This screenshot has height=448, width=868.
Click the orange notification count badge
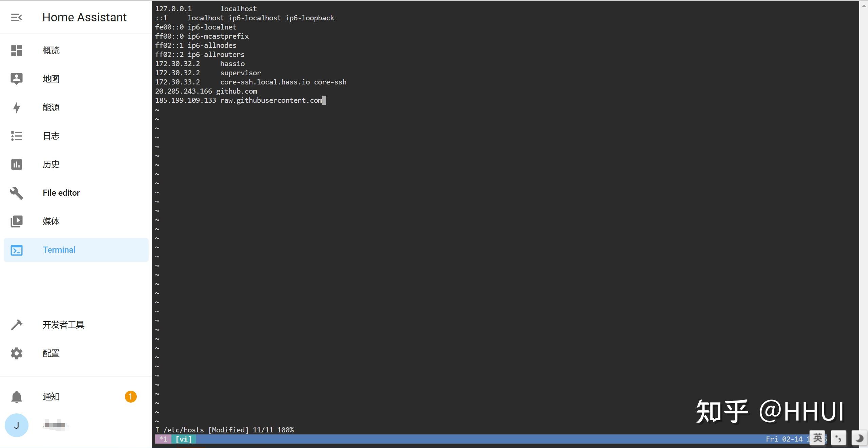(131, 396)
